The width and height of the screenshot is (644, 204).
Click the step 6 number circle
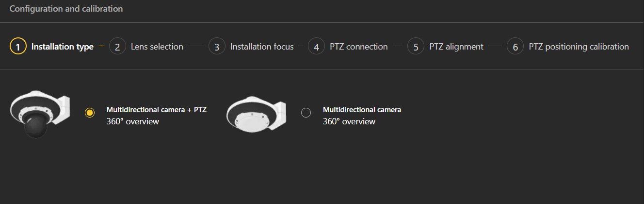pyautogui.click(x=515, y=47)
